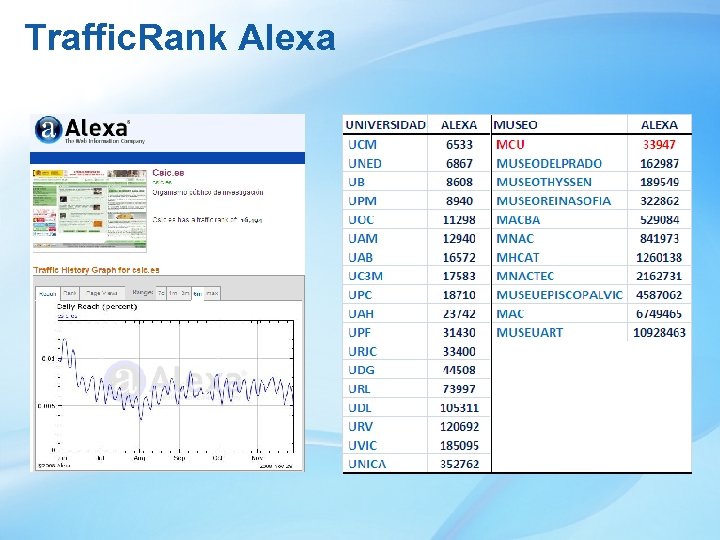Open the csic.es site thumbnail
This screenshot has width=720, height=540.
pyautogui.click(x=90, y=209)
